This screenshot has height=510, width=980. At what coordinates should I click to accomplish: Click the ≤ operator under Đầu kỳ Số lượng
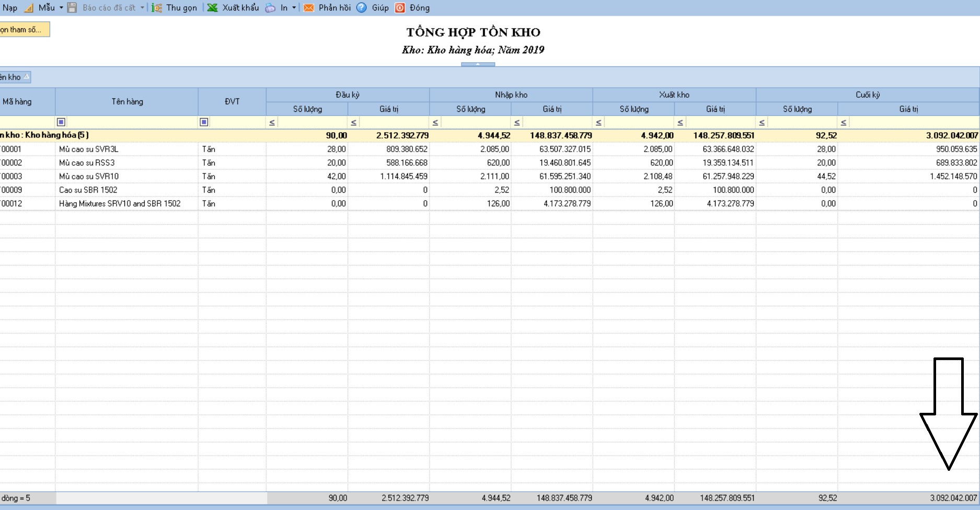click(272, 122)
